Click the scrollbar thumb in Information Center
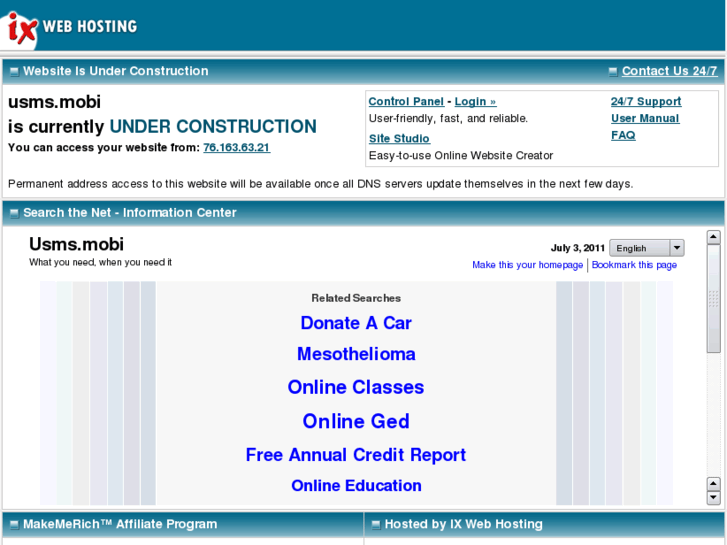 point(713,299)
